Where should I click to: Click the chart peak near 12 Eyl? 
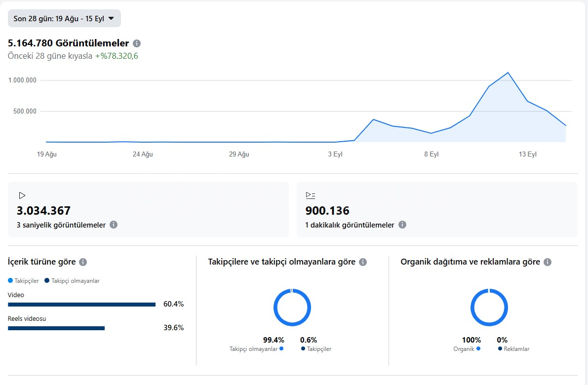coord(508,73)
